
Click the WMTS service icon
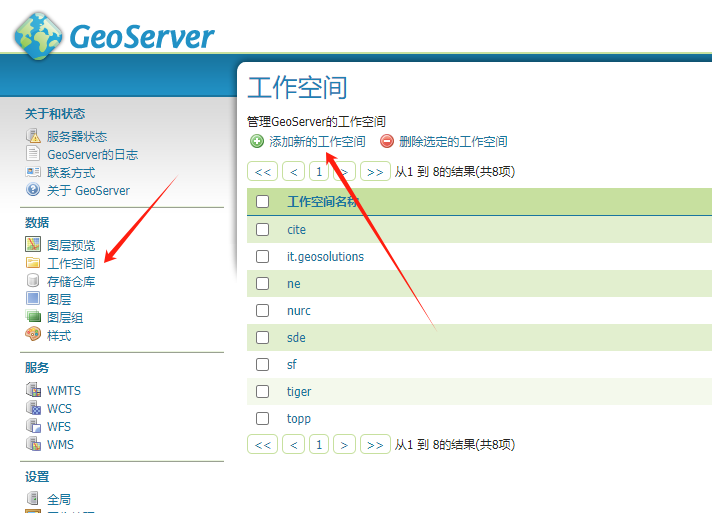tap(34, 390)
